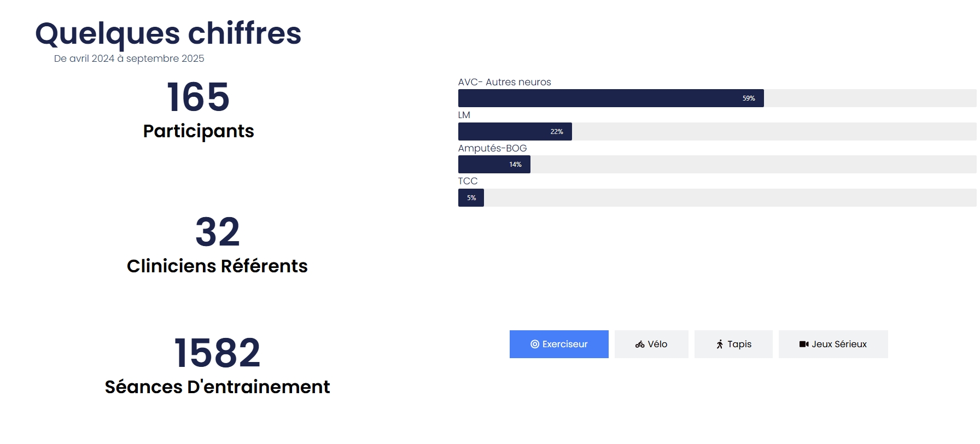
Task: Click the 165 participants number
Action: [198, 97]
